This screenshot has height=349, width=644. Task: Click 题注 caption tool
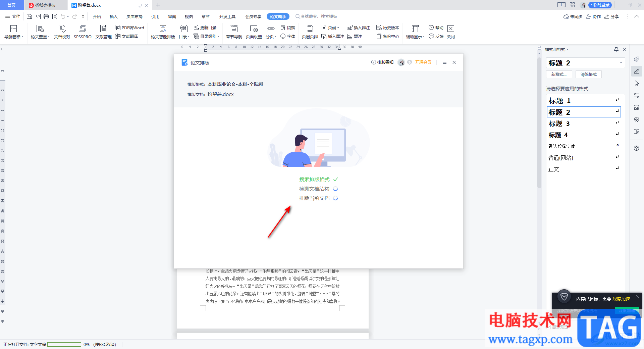(x=355, y=36)
